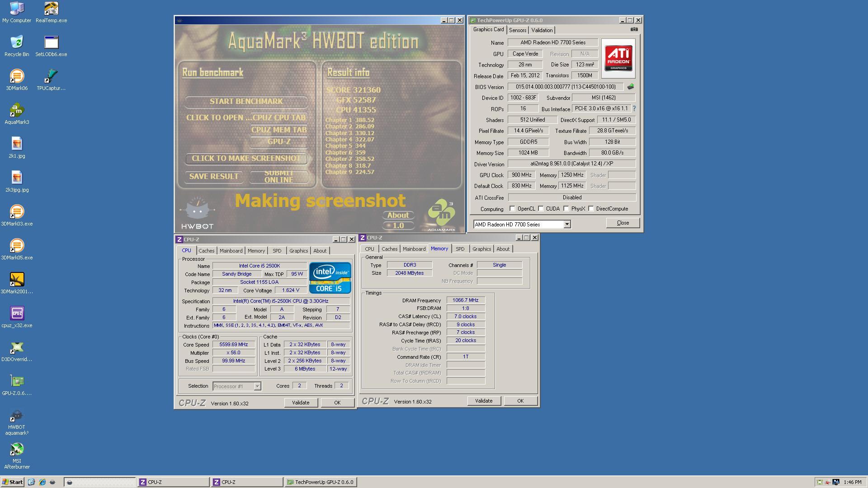Open the Recycle Bin icon
The height and width of the screenshot is (488, 868).
coord(17,46)
